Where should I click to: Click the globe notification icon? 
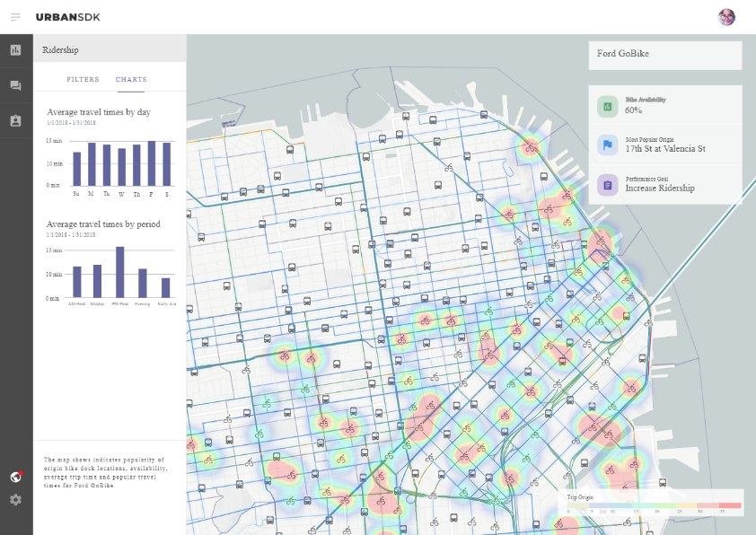pos(16,477)
